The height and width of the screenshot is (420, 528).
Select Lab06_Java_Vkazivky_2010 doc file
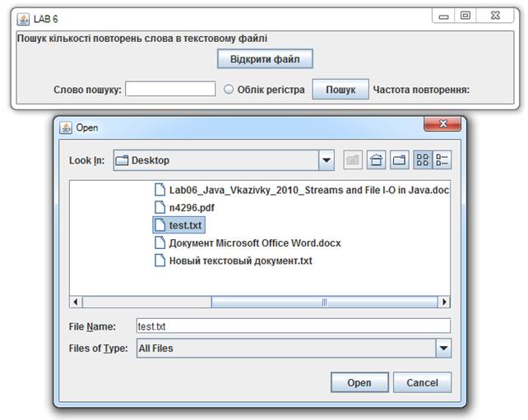301,190
